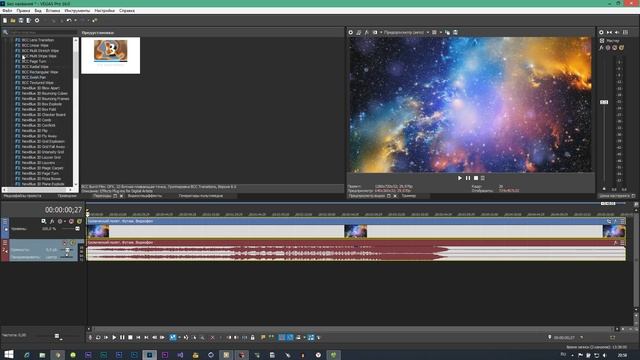Switch to Триммер tab
640x360 pixels.
coord(409,196)
